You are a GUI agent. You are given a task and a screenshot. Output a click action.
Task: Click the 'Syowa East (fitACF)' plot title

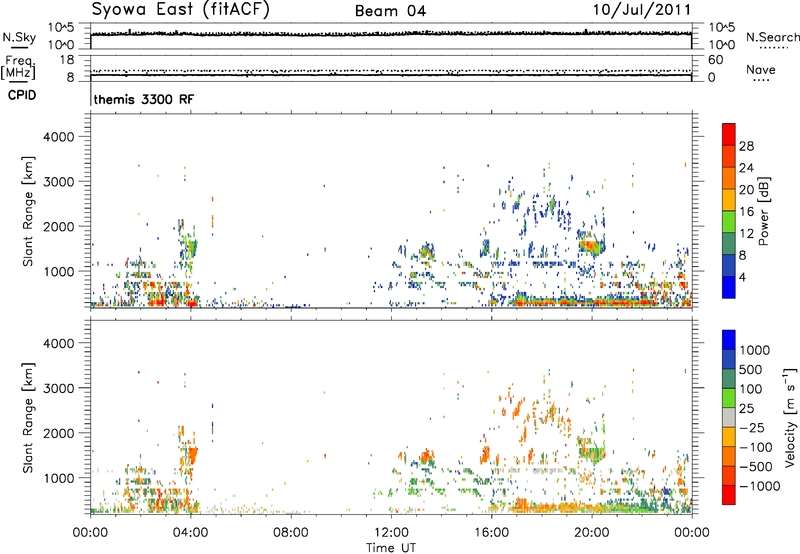coord(181,10)
